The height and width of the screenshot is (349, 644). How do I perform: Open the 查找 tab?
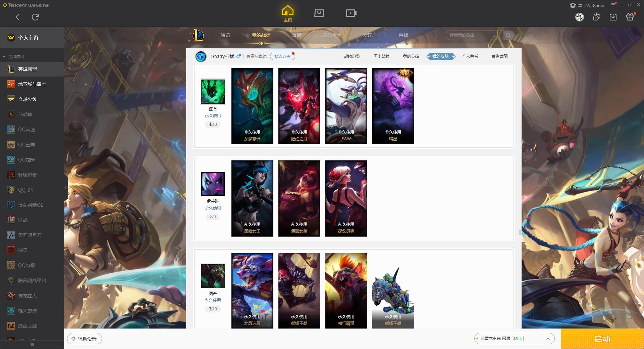(403, 35)
